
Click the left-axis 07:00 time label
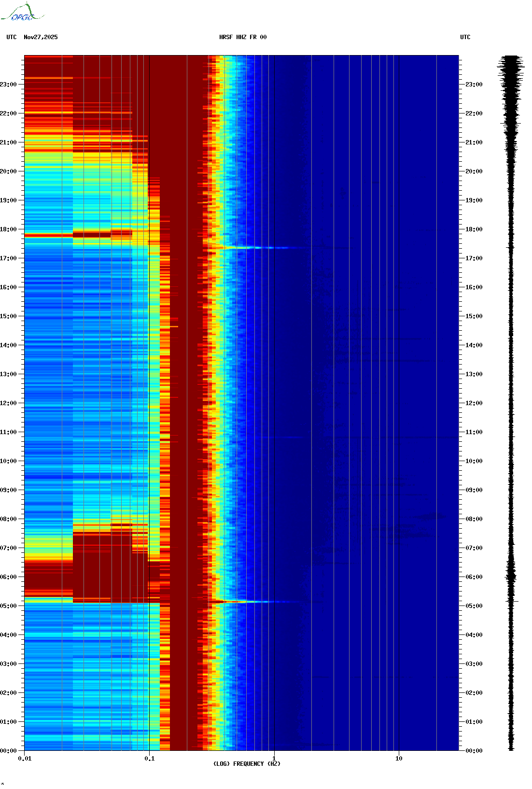pos(8,548)
